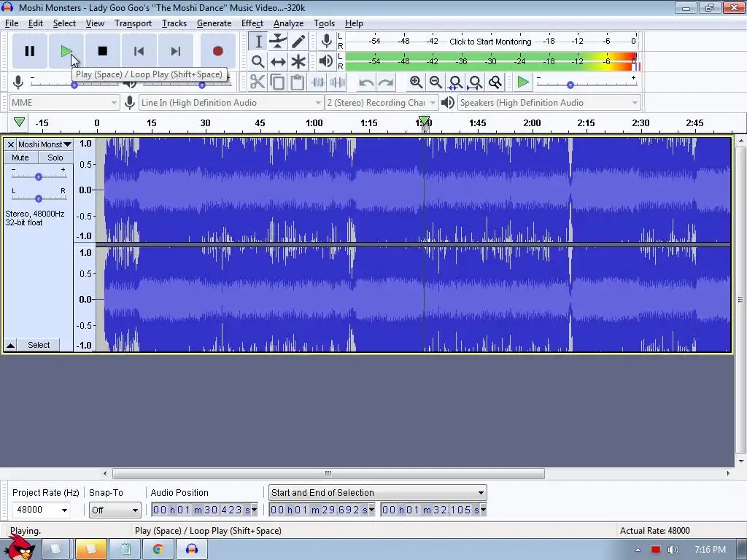
Task: Click the green Play button
Action: [66, 51]
